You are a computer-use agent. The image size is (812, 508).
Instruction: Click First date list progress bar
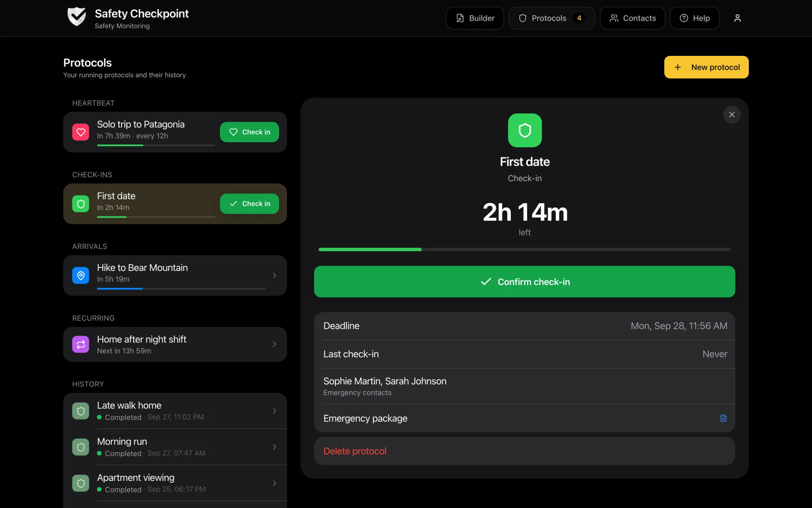coord(156,217)
